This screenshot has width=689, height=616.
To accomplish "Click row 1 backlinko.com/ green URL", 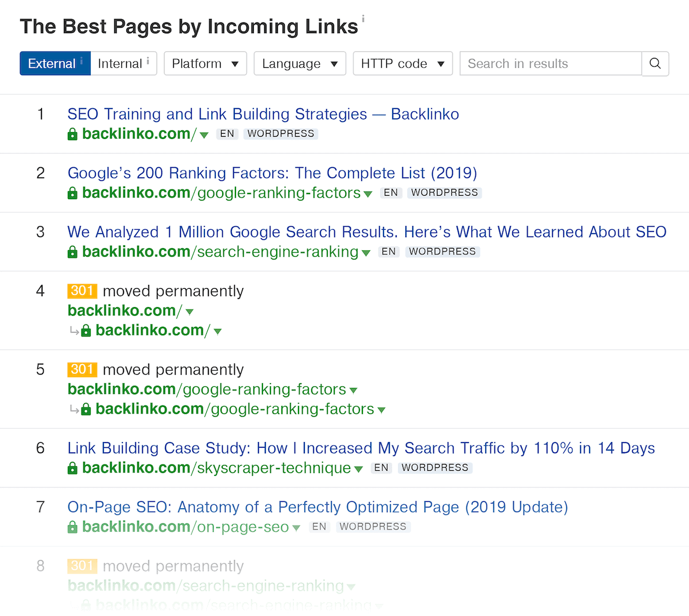I will (x=139, y=134).
